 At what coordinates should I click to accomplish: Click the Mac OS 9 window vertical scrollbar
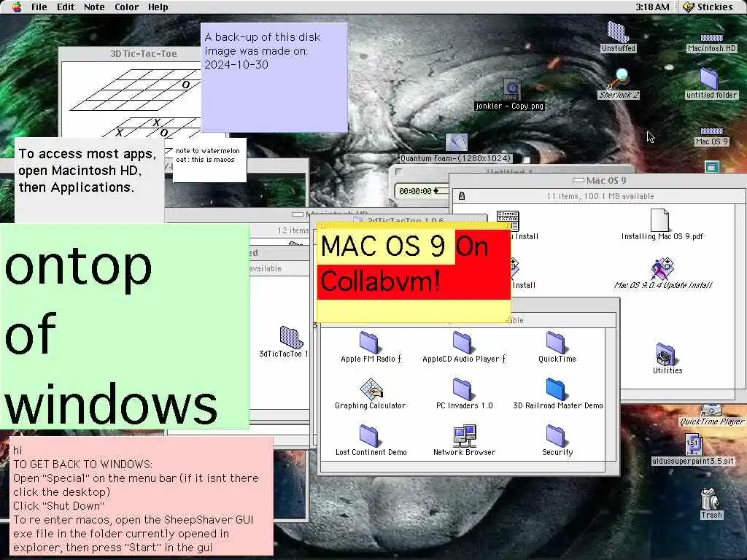tap(740, 296)
